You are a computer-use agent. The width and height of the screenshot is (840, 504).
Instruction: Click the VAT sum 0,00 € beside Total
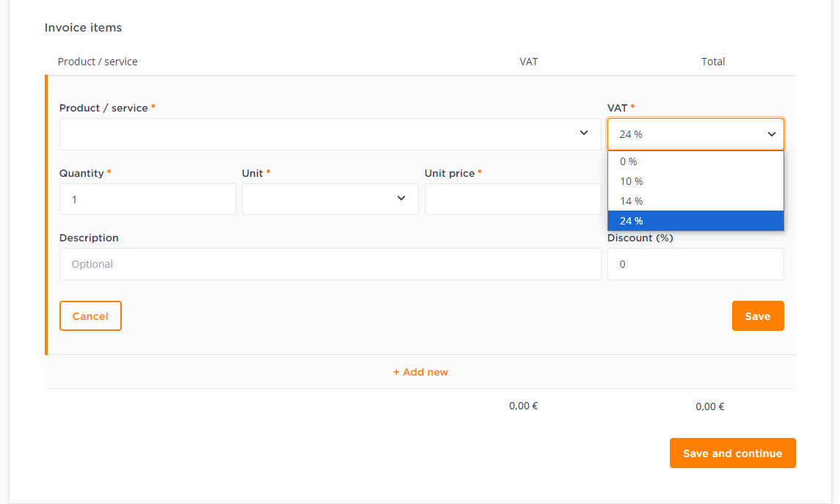pos(523,406)
